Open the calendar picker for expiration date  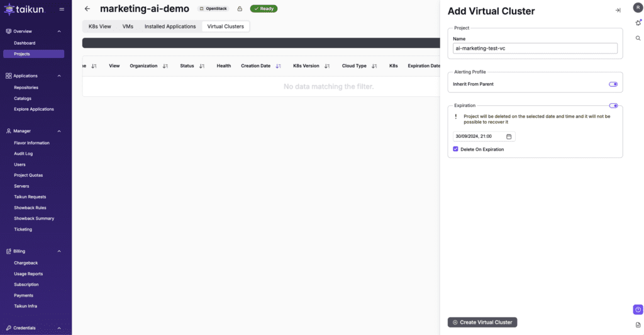[x=509, y=136]
